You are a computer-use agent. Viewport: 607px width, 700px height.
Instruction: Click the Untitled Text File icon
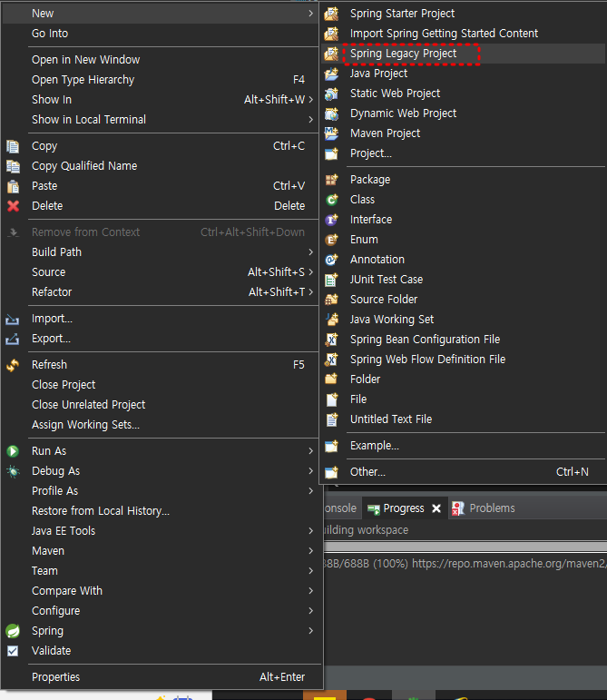(331, 419)
